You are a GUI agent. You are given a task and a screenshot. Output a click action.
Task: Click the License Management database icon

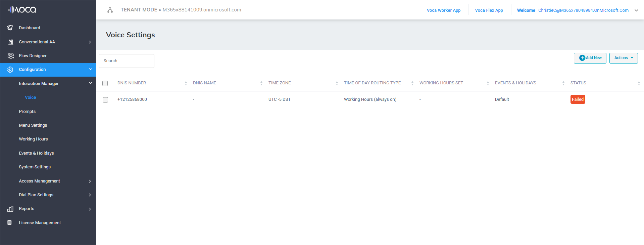pos(10,222)
